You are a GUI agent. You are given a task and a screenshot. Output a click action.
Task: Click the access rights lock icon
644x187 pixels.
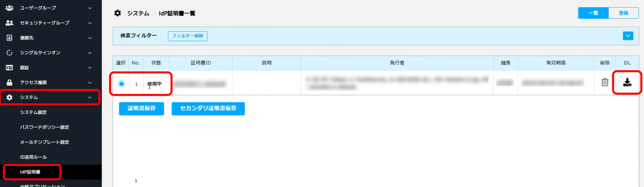[9, 82]
